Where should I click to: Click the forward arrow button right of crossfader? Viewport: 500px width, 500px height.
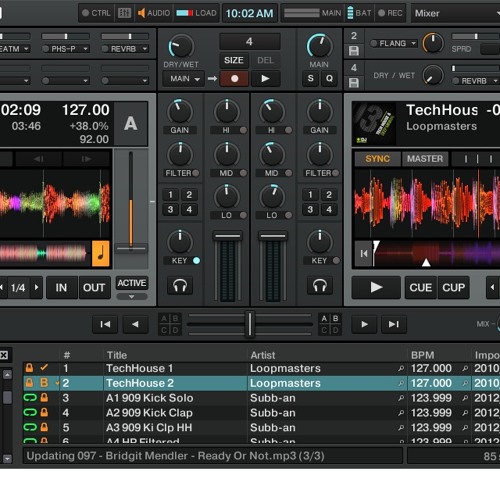pyautogui.click(x=364, y=324)
